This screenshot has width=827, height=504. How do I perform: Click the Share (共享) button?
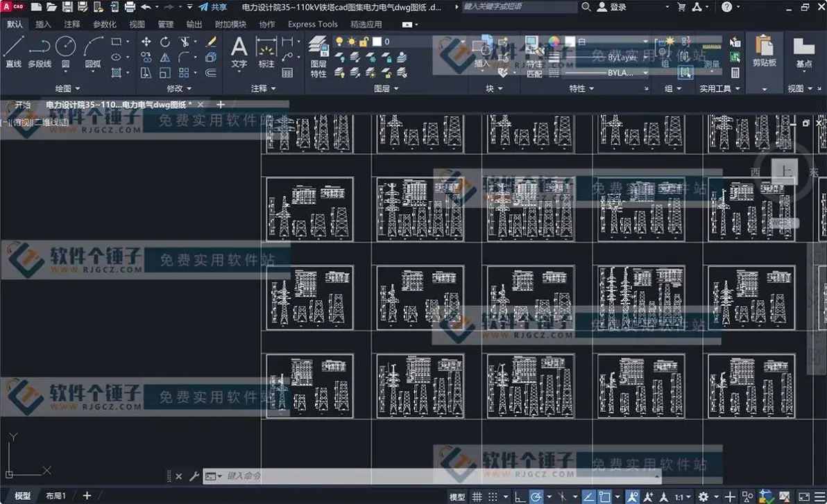pos(212,7)
